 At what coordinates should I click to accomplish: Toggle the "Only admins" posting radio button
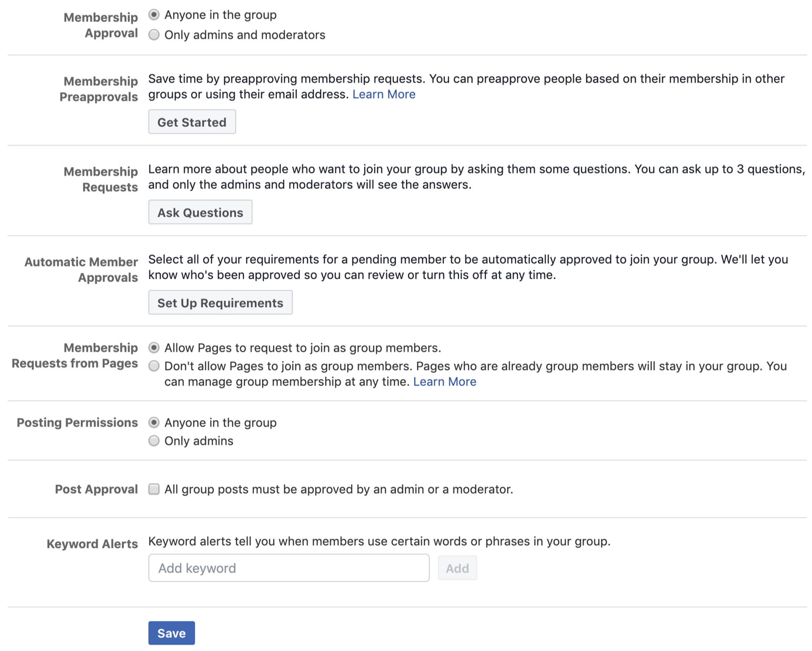click(x=154, y=441)
